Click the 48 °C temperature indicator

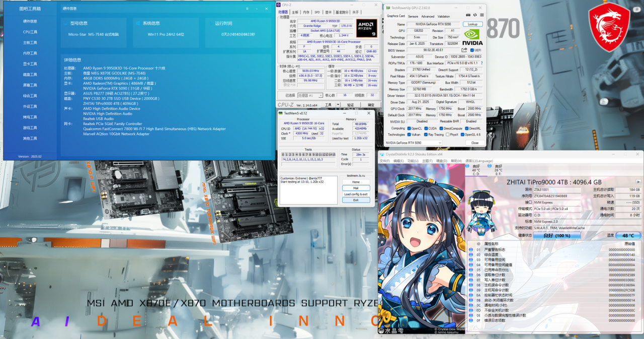[x=628, y=235]
